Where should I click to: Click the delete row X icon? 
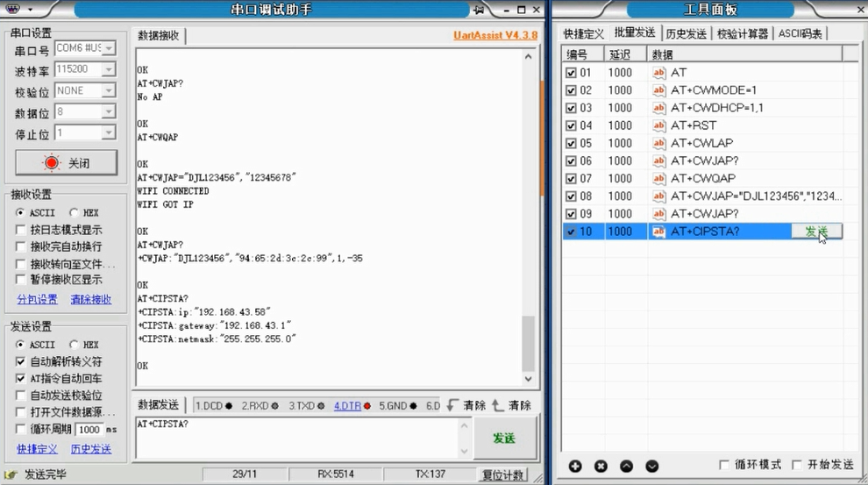[601, 467]
